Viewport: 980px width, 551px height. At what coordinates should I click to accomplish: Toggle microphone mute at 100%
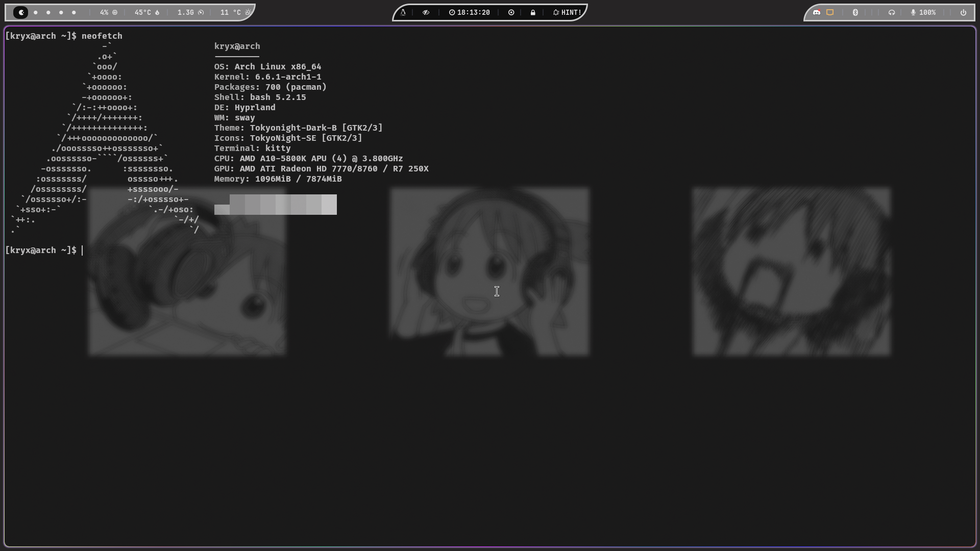coord(923,12)
